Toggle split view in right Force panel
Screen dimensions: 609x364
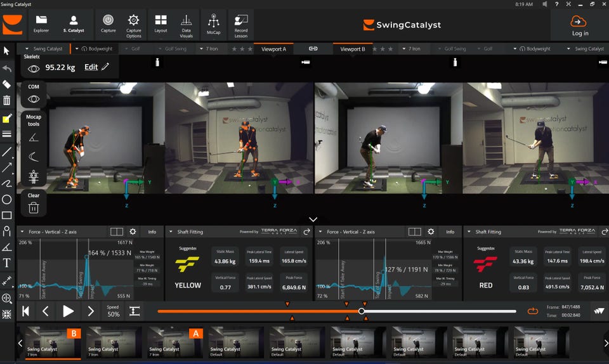click(414, 231)
